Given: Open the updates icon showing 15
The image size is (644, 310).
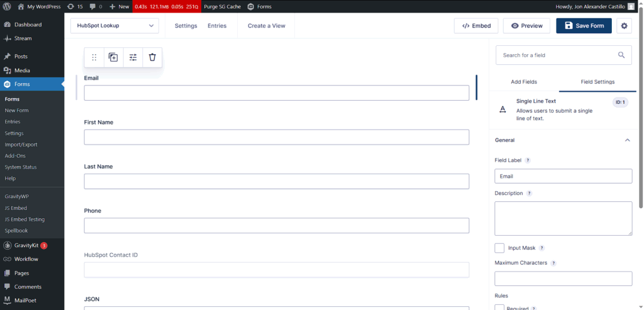Looking at the screenshot, I should [75, 6].
